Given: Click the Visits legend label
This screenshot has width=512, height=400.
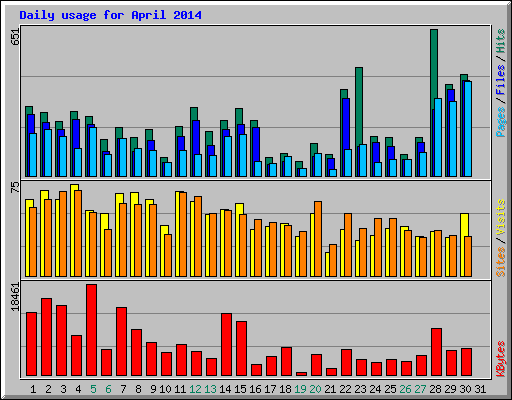Looking at the screenshot, I should [501, 217].
